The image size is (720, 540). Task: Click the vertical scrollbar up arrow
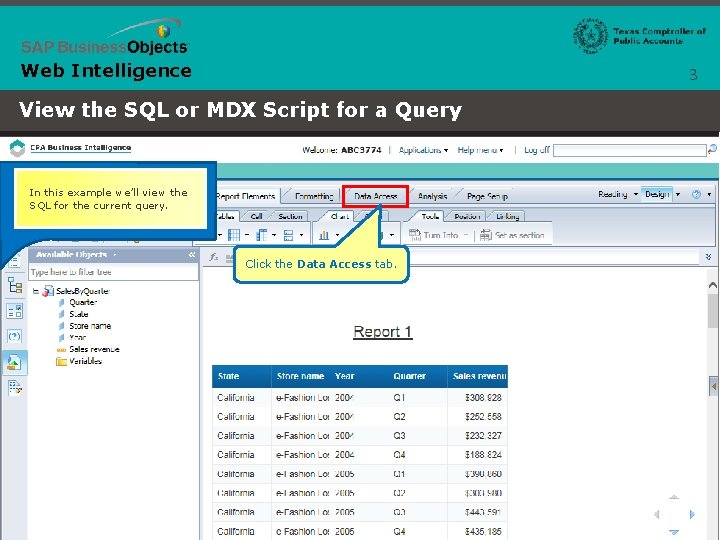713,285
